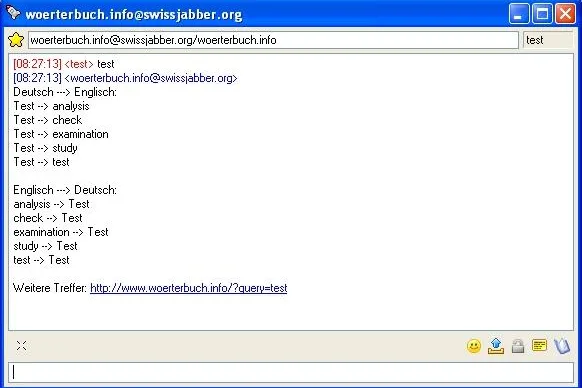
Task: Click the line 'Test --> examination'
Action: (61, 134)
